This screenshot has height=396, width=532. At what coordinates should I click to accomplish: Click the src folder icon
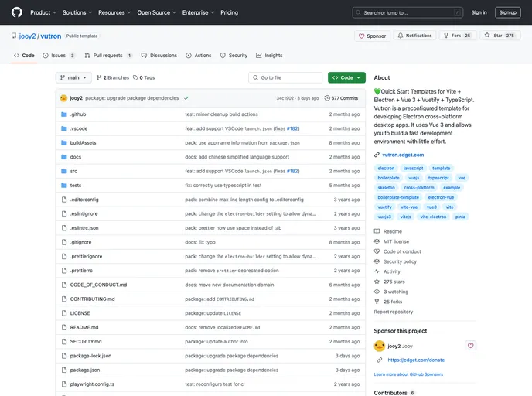63,172
